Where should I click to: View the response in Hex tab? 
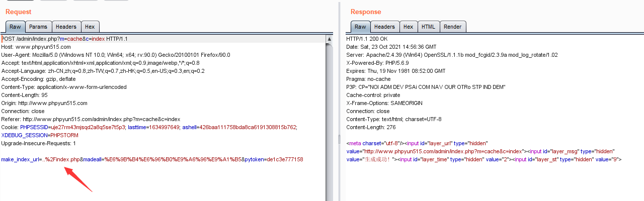point(408,27)
